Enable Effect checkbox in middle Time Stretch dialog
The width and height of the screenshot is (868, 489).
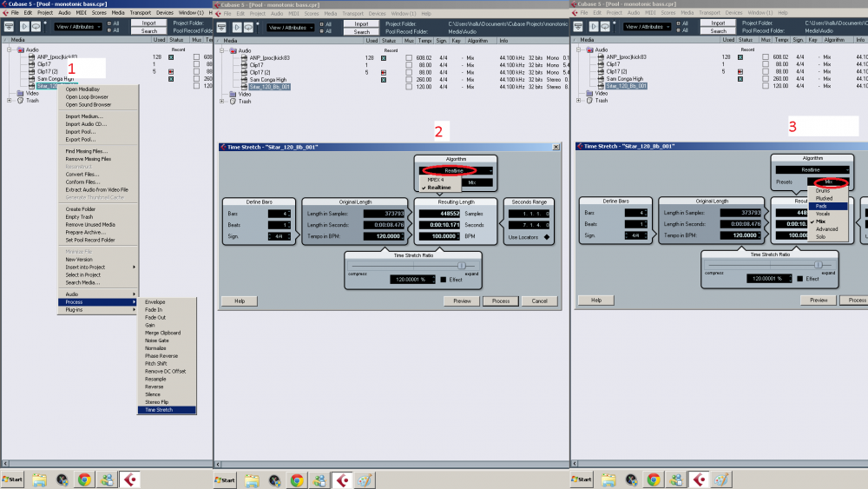443,280
